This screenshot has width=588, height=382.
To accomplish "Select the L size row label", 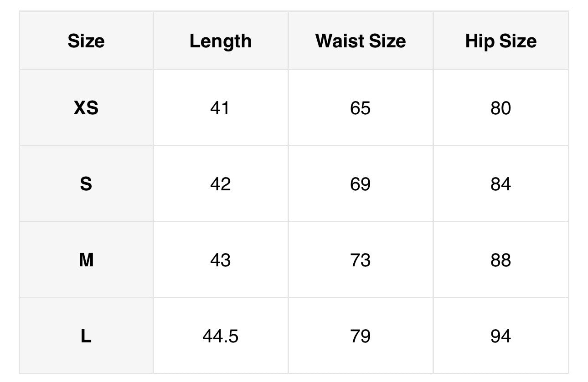I will (86, 336).
